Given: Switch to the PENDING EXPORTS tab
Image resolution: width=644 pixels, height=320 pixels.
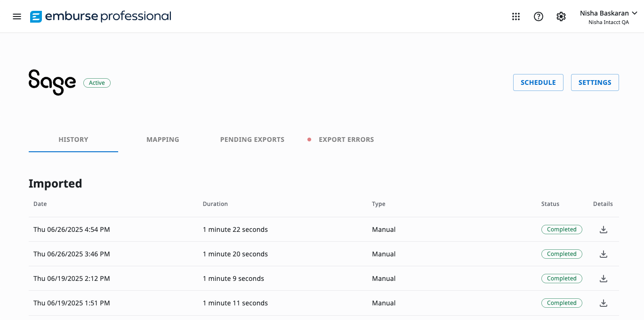Looking at the screenshot, I should pos(252,139).
